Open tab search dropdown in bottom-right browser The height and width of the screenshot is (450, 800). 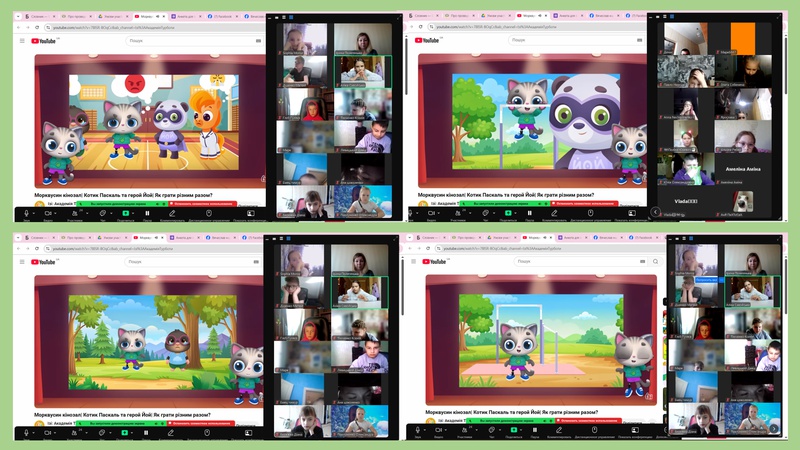click(410, 238)
